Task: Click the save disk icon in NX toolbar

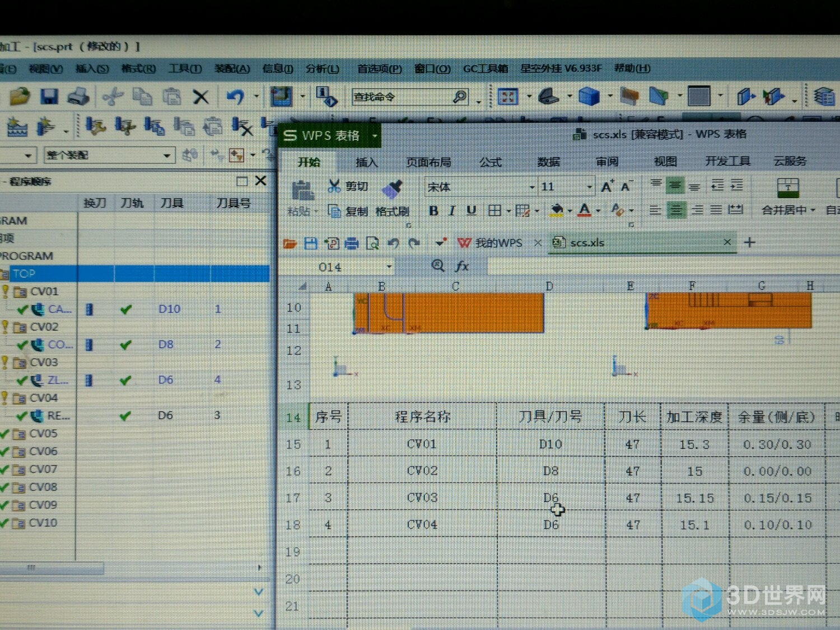Action: 49,96
